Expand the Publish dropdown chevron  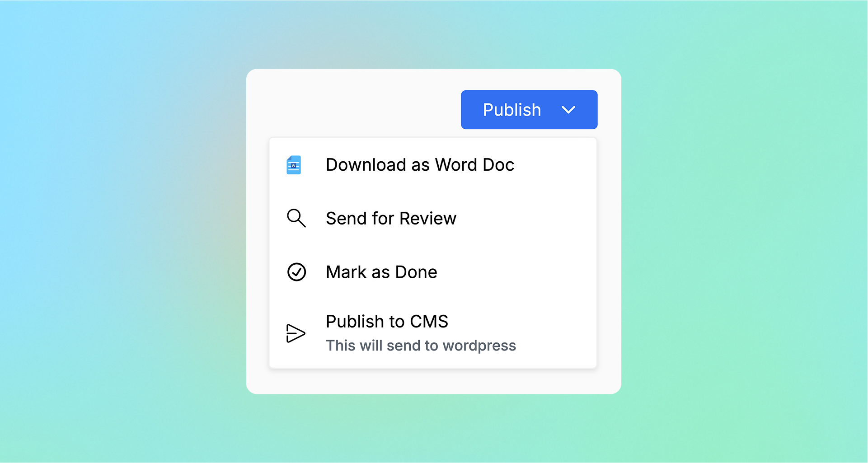point(568,110)
